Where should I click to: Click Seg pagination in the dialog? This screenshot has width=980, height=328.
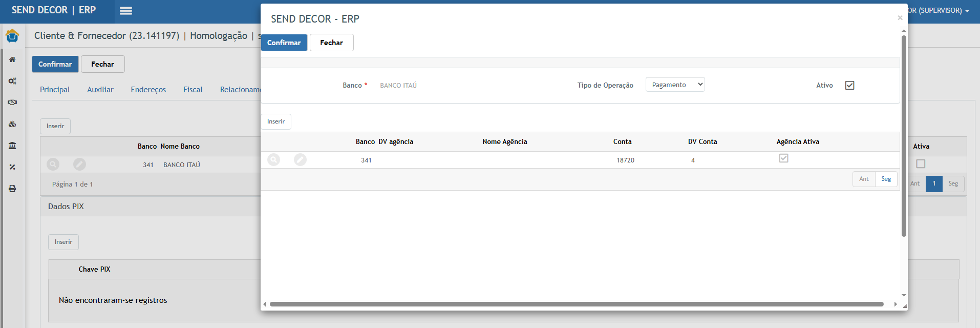point(886,179)
